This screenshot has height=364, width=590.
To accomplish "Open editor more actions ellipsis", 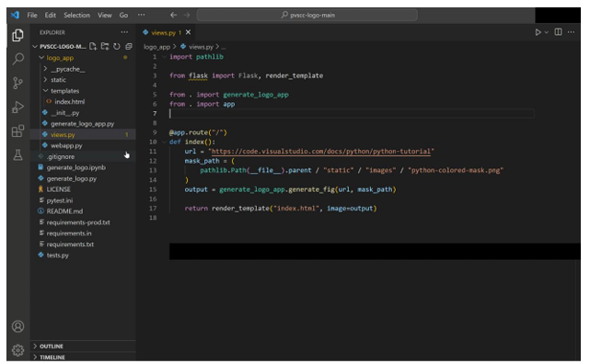I will coord(571,32).
